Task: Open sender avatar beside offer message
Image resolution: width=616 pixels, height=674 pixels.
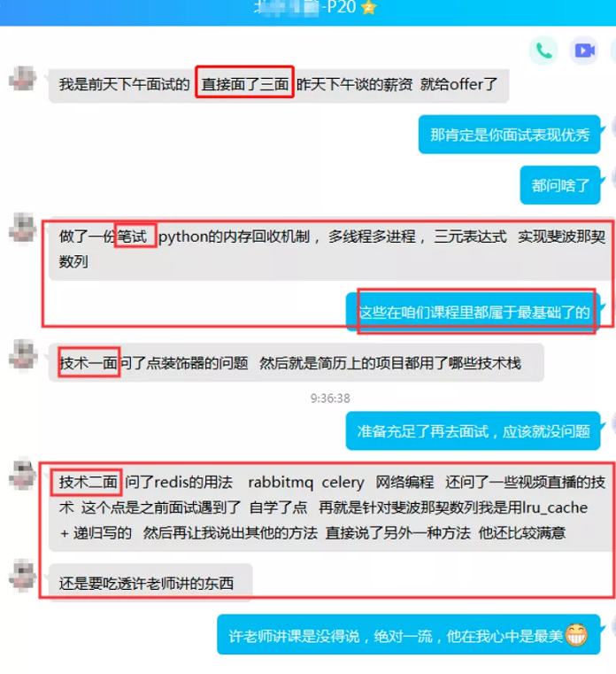Action: [x=23, y=79]
